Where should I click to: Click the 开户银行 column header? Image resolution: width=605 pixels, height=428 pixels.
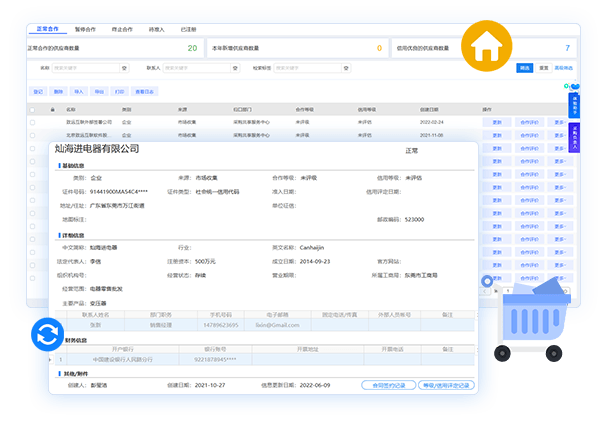pyautogui.click(x=123, y=349)
